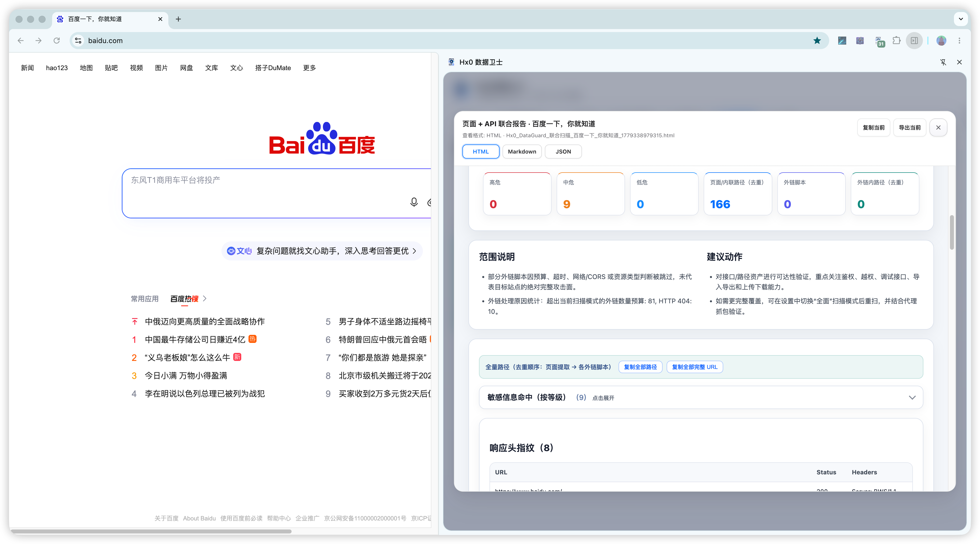Close the 联合报告 dialog

(x=938, y=127)
